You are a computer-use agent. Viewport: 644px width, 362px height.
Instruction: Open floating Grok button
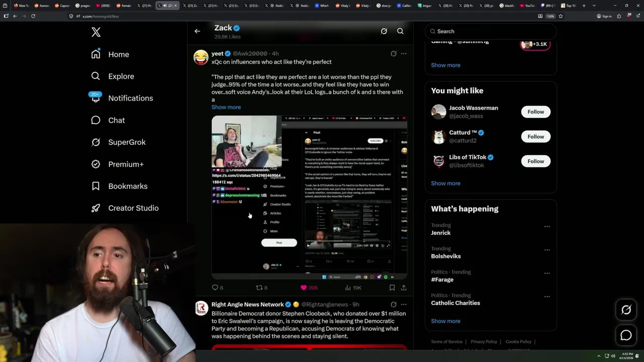626,310
